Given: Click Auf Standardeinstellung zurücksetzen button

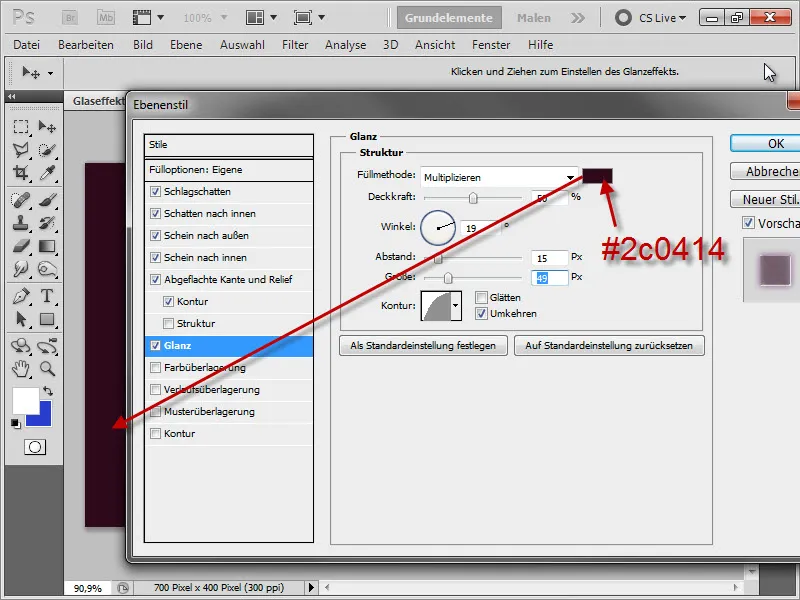Looking at the screenshot, I should [609, 345].
